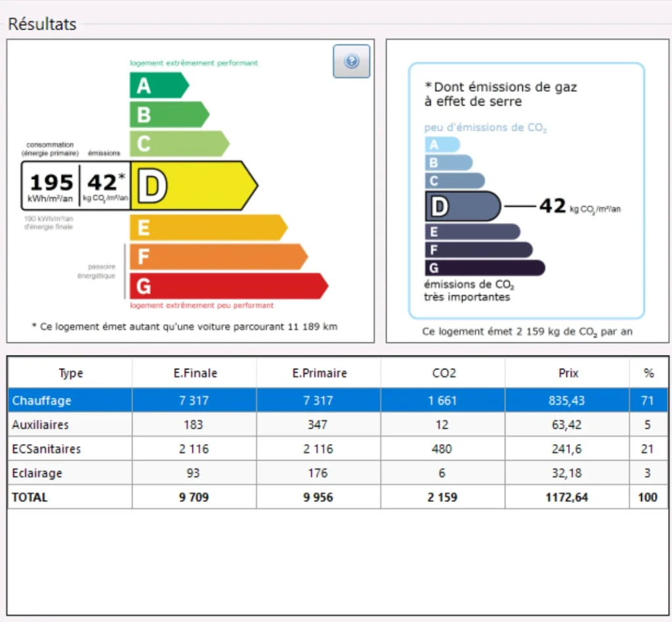Click the green A energy class arrow
The image size is (672, 622).
tap(157, 85)
